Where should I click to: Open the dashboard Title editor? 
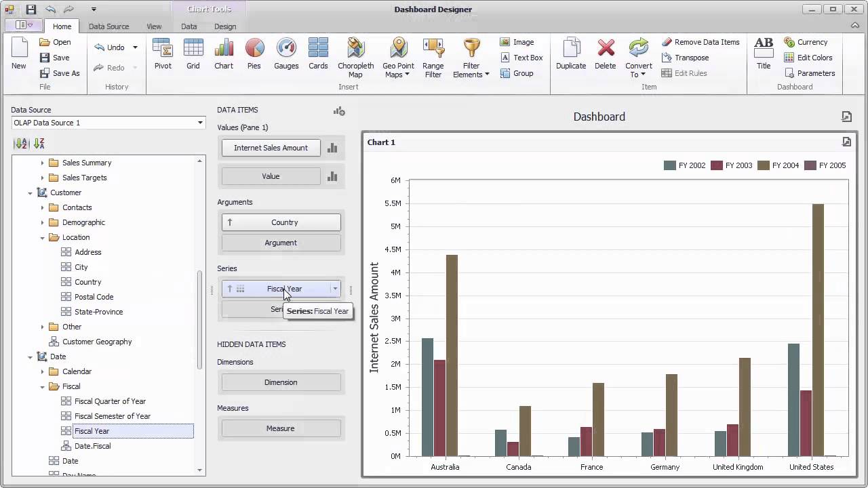pos(764,54)
